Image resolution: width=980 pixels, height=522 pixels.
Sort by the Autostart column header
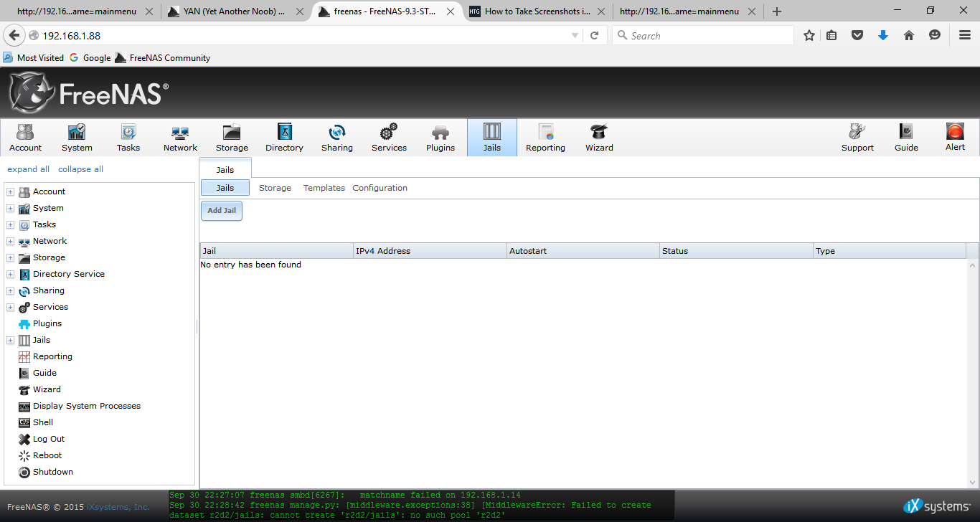583,251
